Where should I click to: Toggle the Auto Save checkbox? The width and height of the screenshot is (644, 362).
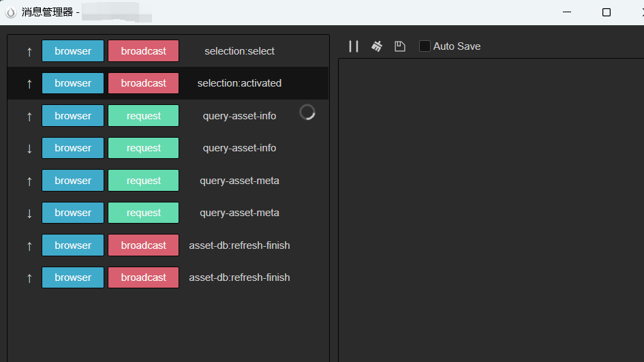coord(425,46)
